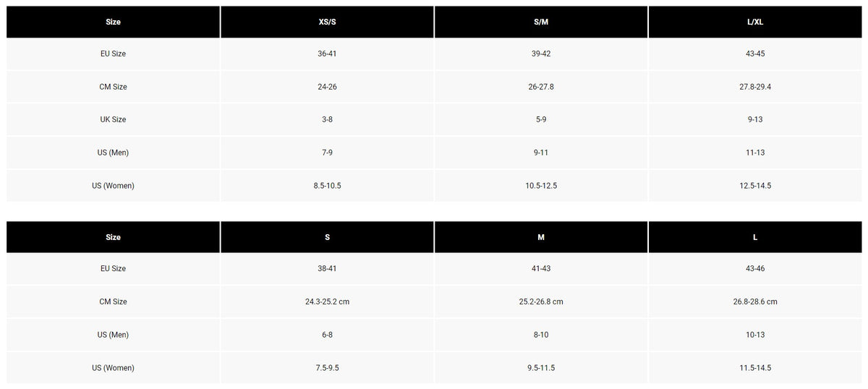
Task: Select the US (Men) 7-9 cell
Action: coord(327,153)
